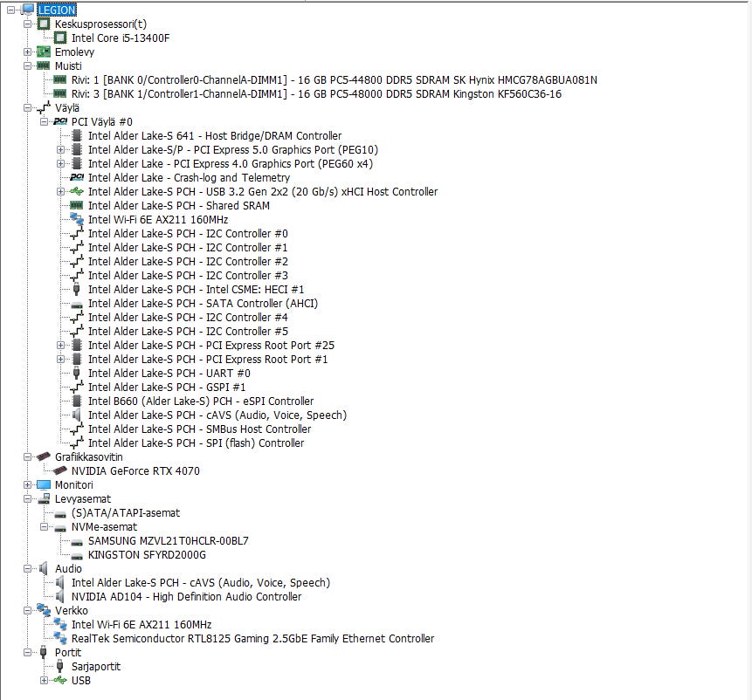Select SPI (flash) Controller row
This screenshot has width=752, height=700.
pos(197,443)
